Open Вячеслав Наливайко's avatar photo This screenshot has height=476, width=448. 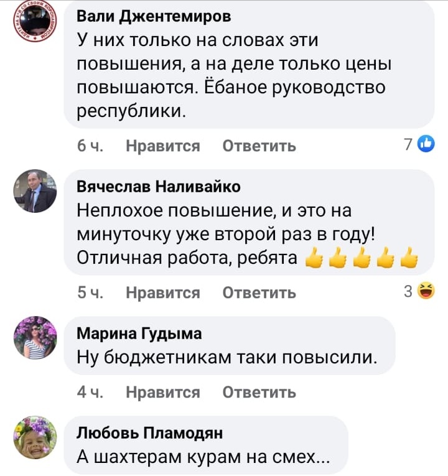point(35,191)
